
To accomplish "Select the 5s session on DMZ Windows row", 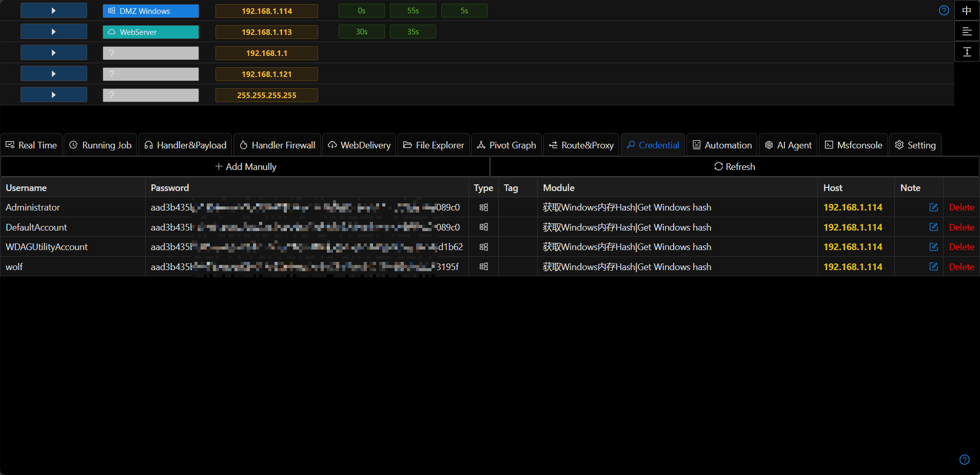I will click(x=464, y=11).
